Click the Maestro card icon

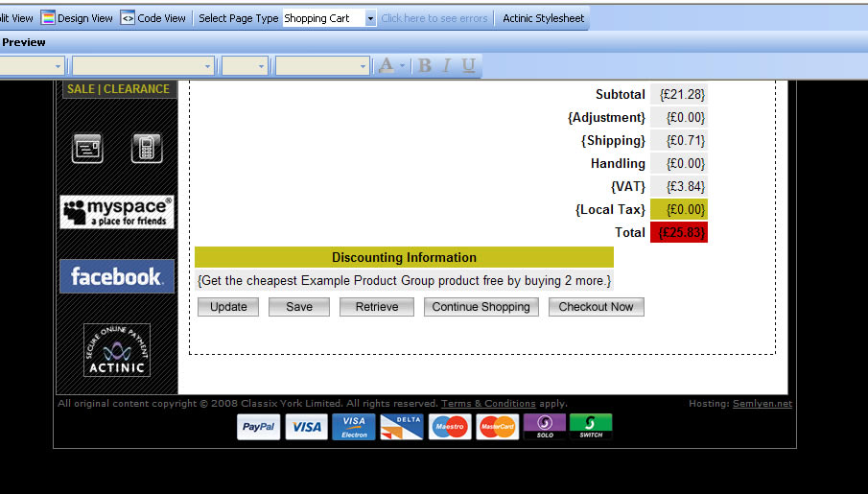pyautogui.click(x=450, y=427)
